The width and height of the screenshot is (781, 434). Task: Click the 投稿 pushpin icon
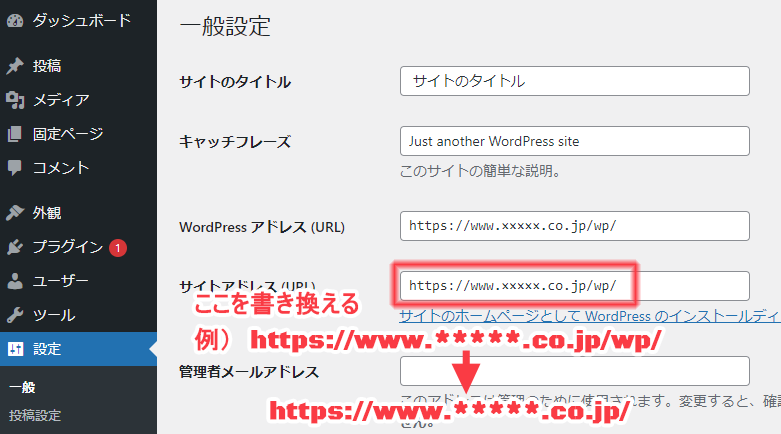[x=15, y=66]
